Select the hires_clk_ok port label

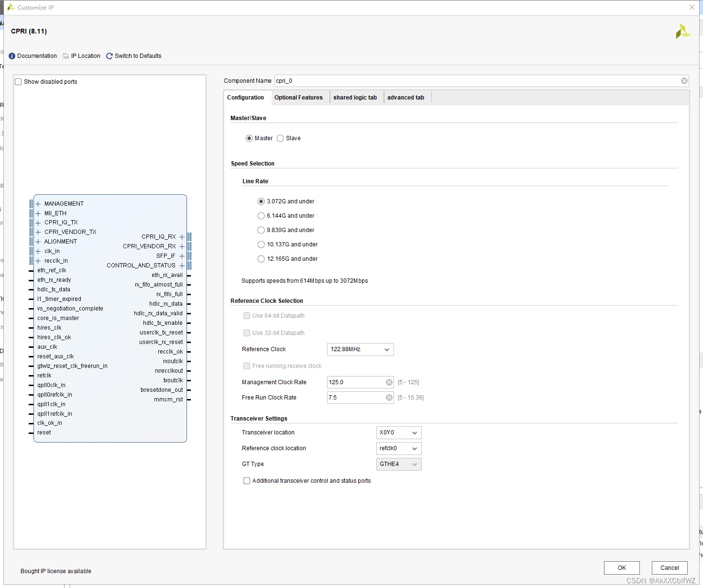tap(54, 337)
